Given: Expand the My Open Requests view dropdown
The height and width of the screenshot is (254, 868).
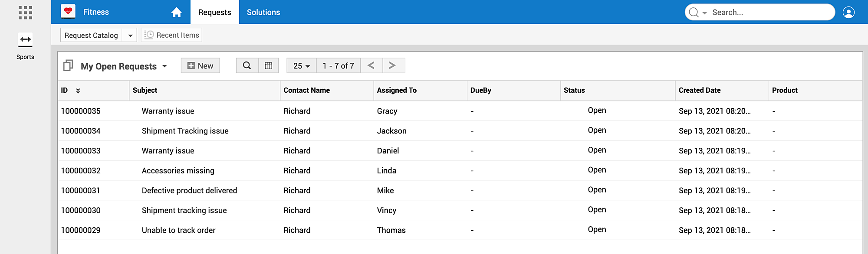Looking at the screenshot, I should coord(164,66).
